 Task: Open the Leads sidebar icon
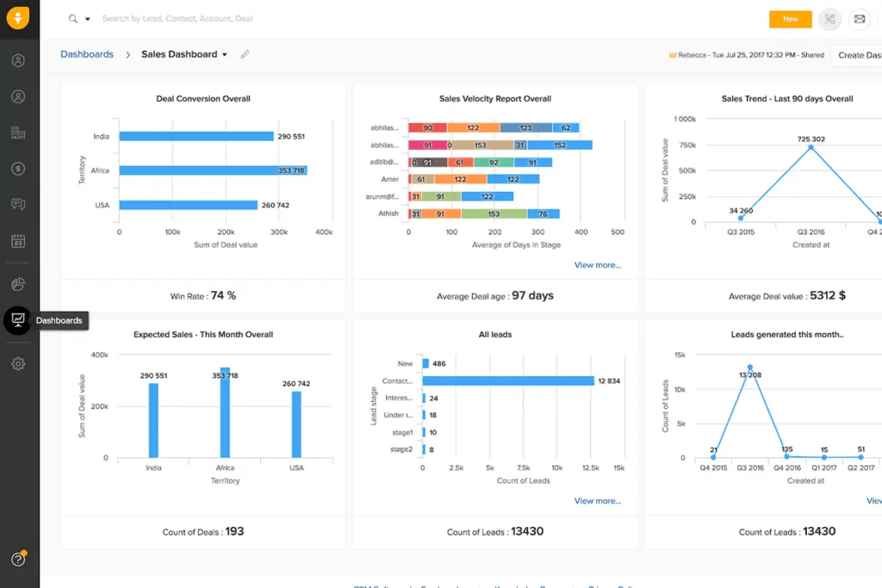18,60
